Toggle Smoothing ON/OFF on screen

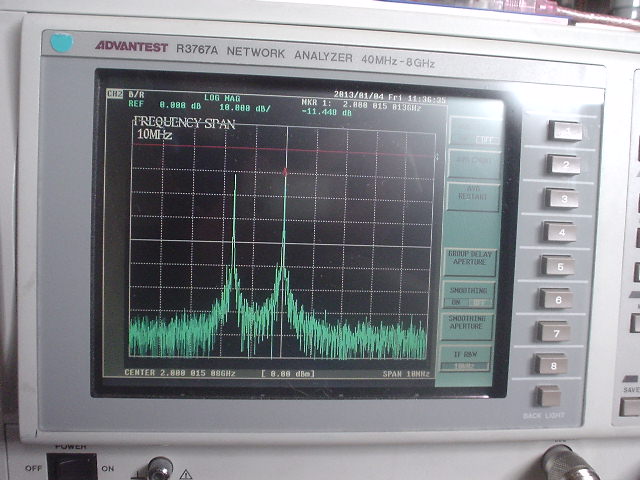click(x=471, y=294)
